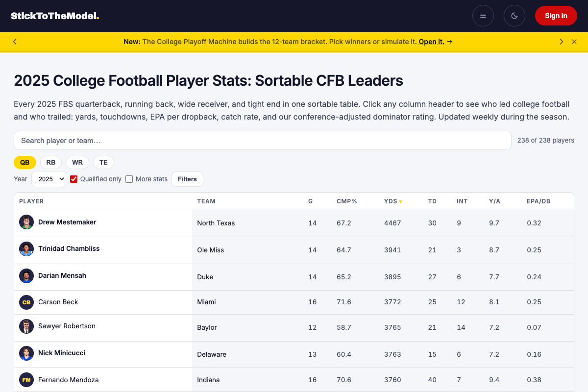Image resolution: width=588 pixels, height=392 pixels.
Task: Toggle dark mode moon icon
Action: coord(514,16)
